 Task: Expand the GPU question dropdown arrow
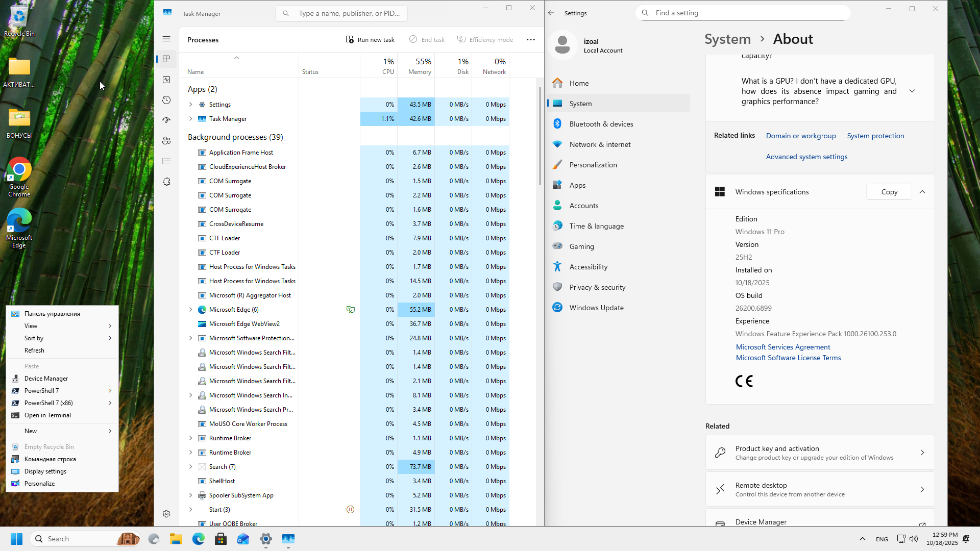click(x=912, y=91)
